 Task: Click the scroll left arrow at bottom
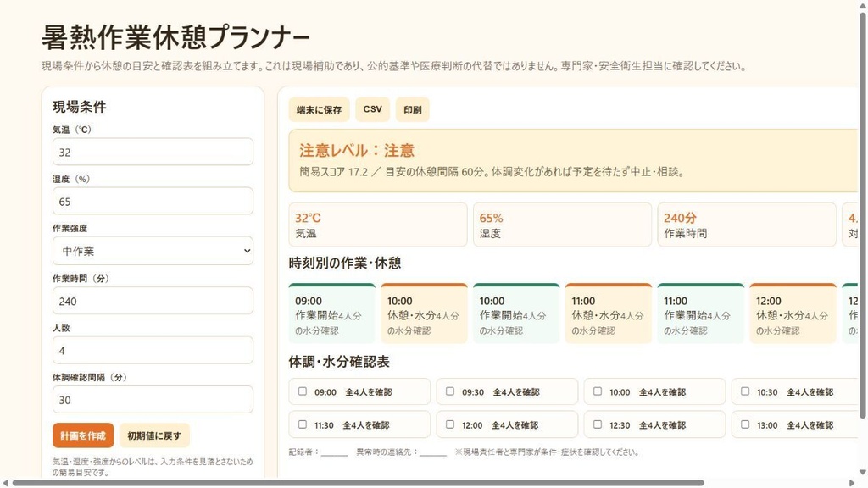point(6,483)
